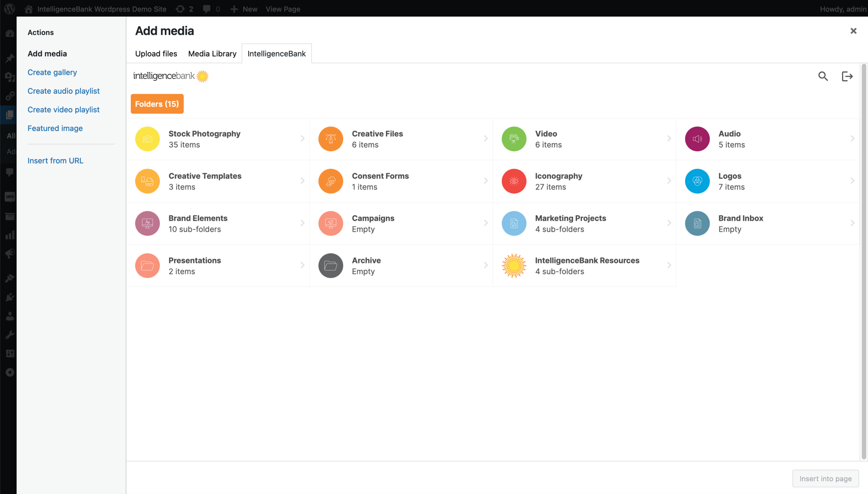Switch to the Upload files tab
Image resolution: width=868 pixels, height=494 pixels.
(x=156, y=54)
